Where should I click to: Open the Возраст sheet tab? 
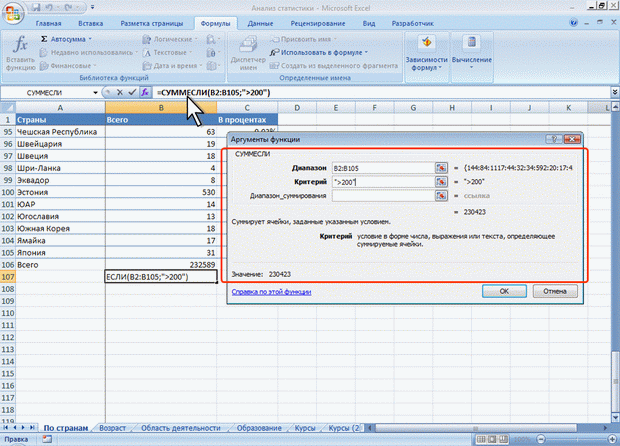(x=112, y=428)
